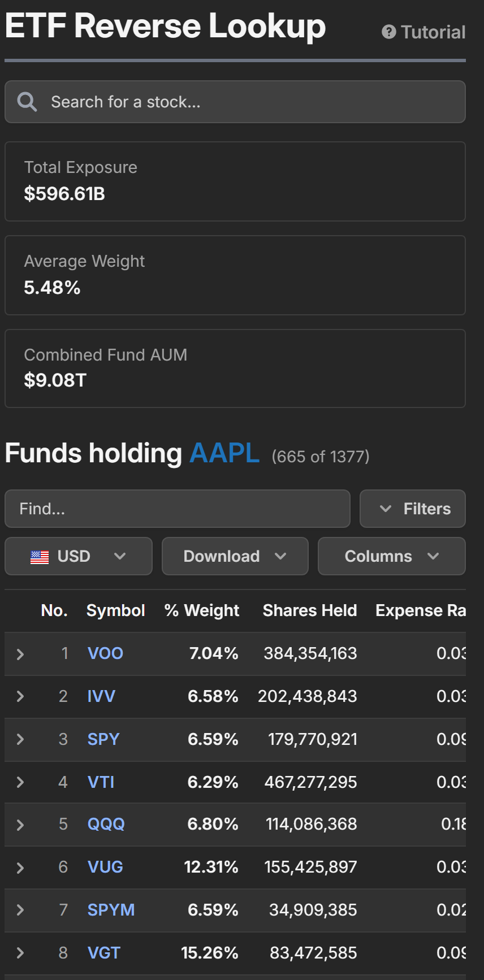Open the Filters dropdown
The width and height of the screenshot is (484, 980).
point(413,509)
